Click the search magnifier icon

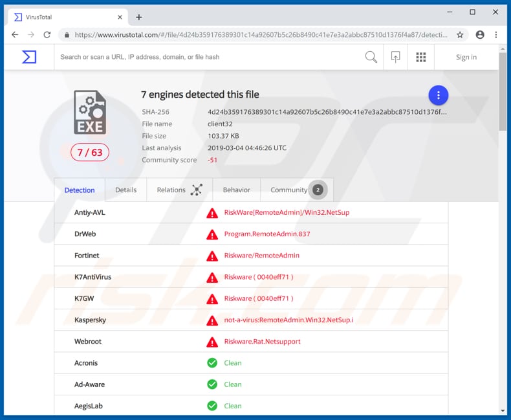[x=371, y=57]
